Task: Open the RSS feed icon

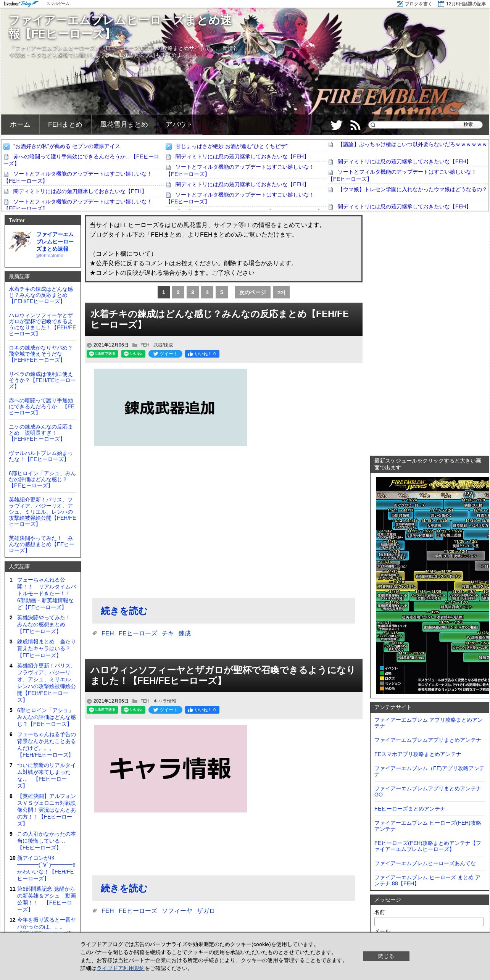Action: click(355, 125)
